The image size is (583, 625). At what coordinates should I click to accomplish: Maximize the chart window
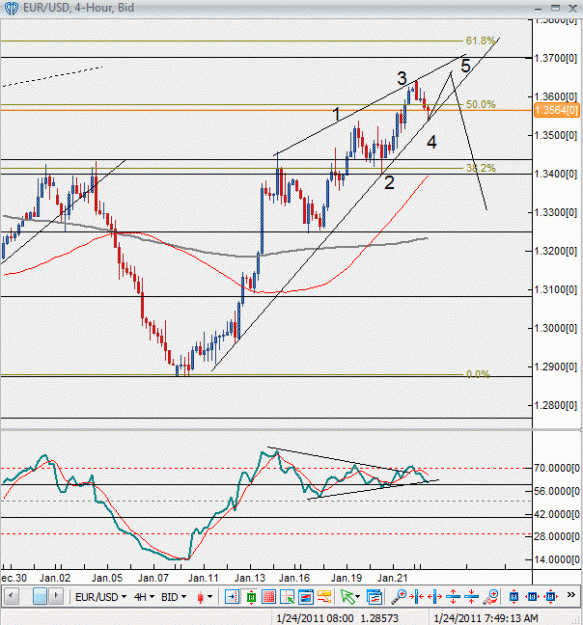point(555,8)
